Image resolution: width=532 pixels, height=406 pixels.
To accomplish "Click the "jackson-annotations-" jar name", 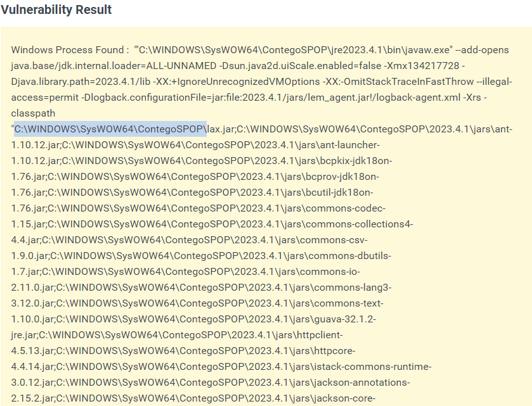I will pos(362,383).
